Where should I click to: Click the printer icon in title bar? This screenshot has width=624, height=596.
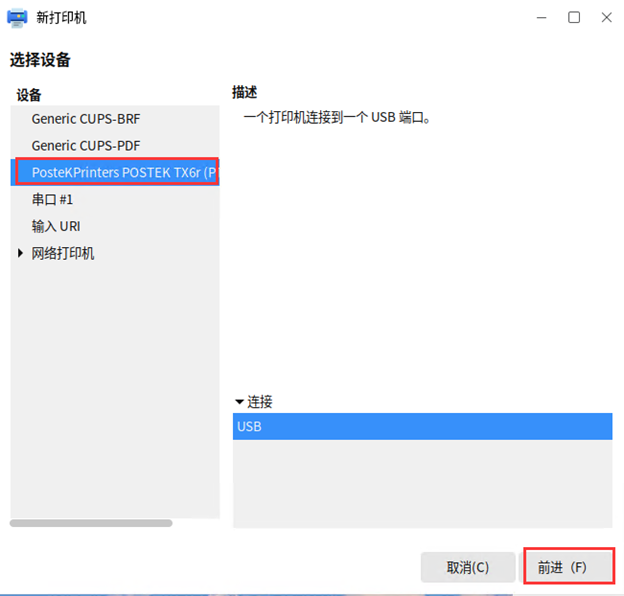[17, 17]
